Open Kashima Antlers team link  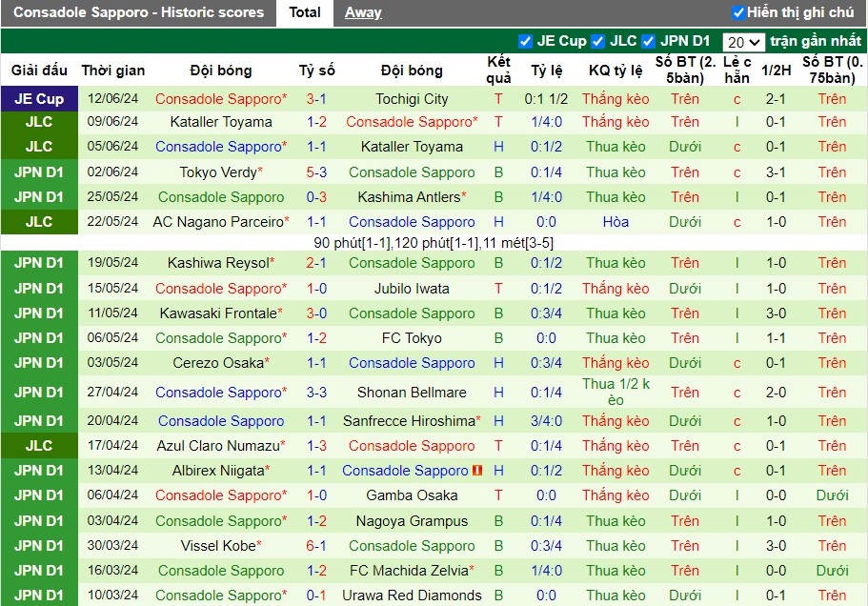coord(409,197)
